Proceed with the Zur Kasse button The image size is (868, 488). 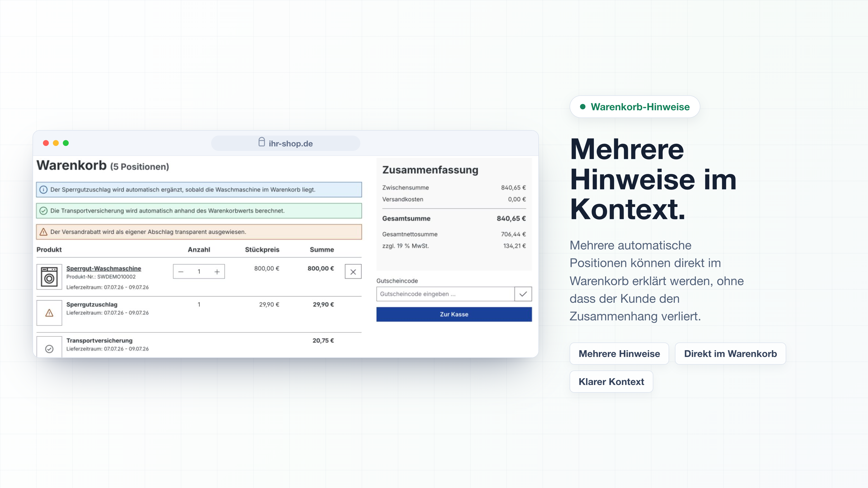pos(454,314)
